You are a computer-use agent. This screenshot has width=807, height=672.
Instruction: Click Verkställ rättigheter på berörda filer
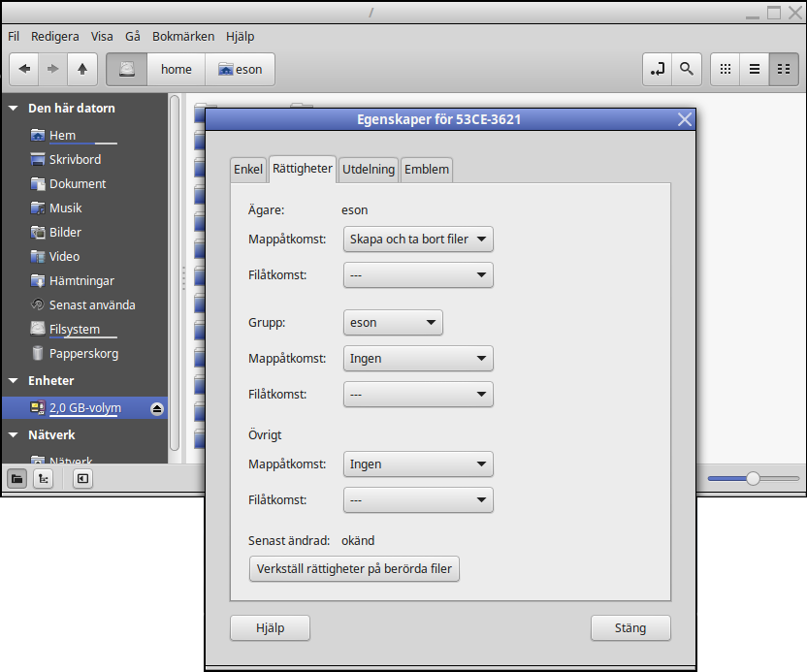[x=354, y=569]
